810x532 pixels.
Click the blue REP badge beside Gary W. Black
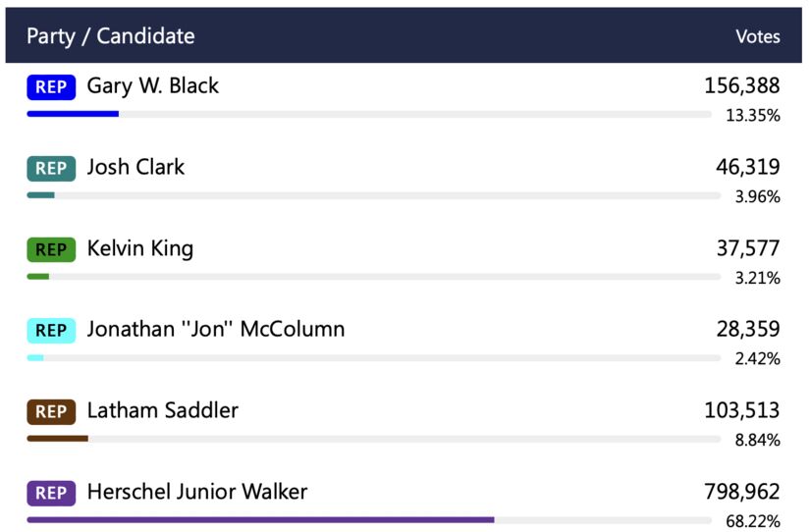[x=51, y=87]
